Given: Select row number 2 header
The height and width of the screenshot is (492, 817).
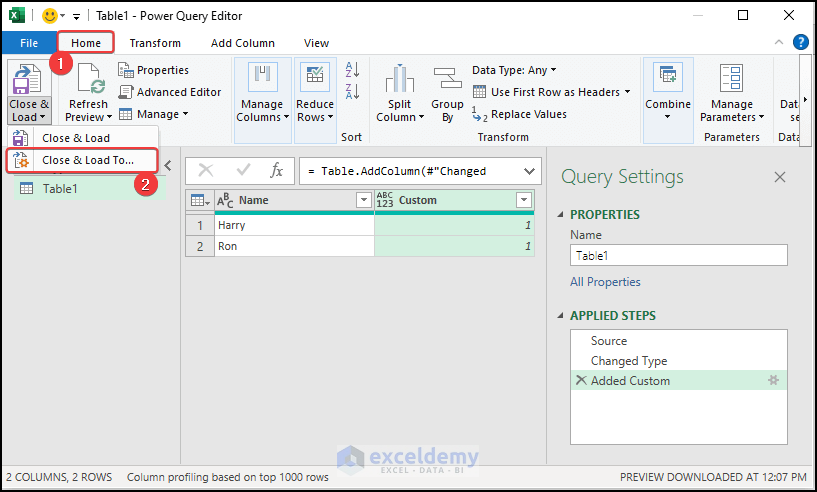Looking at the screenshot, I should [200, 246].
